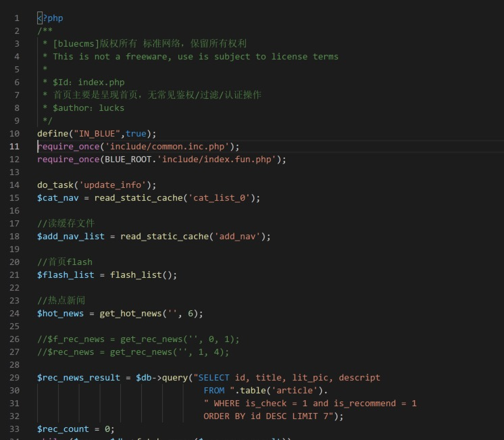
Task: Click the get_hot_news function call
Action: click(151, 314)
